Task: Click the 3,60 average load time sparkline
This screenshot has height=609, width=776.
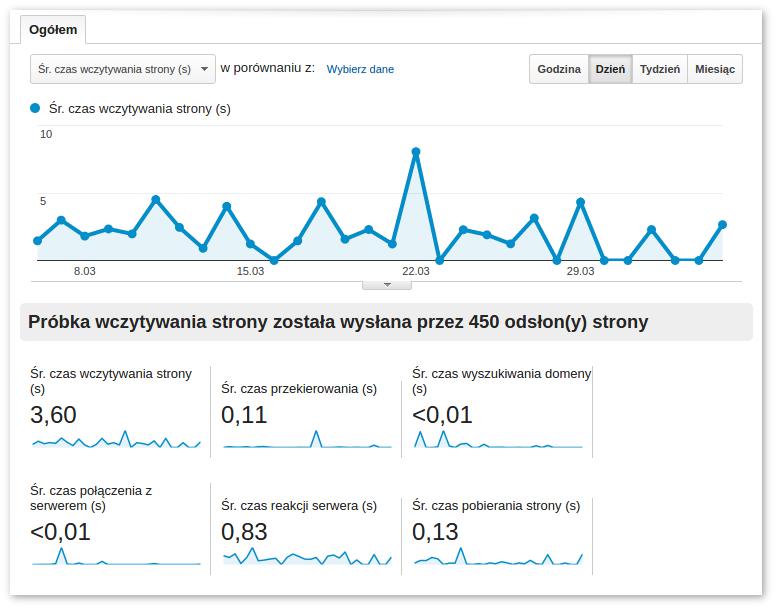Action: point(116,441)
